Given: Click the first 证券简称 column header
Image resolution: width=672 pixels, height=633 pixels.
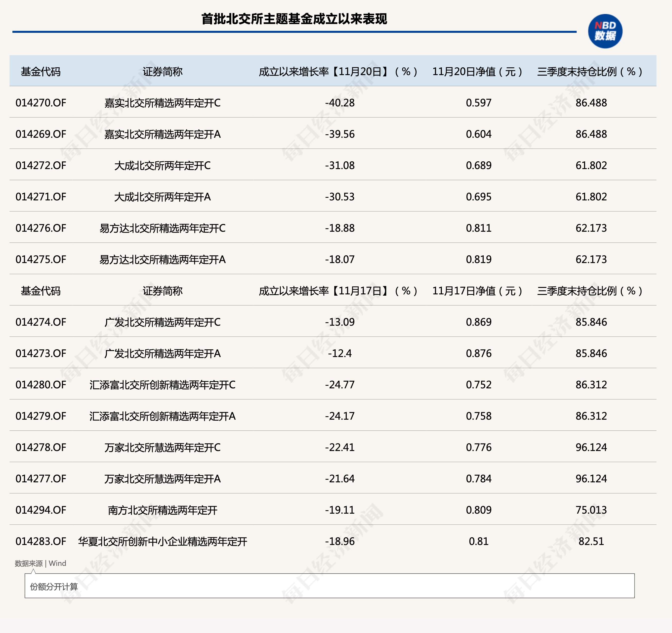Looking at the screenshot, I should click(162, 72).
